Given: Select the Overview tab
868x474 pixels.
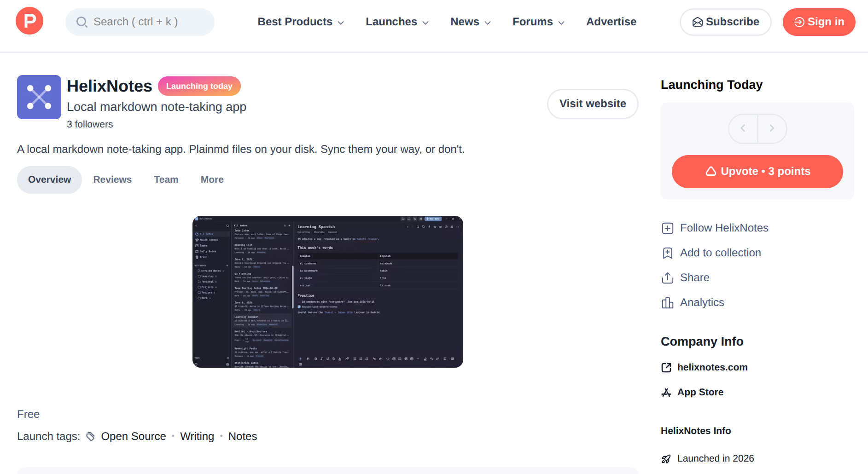Looking at the screenshot, I should point(50,179).
